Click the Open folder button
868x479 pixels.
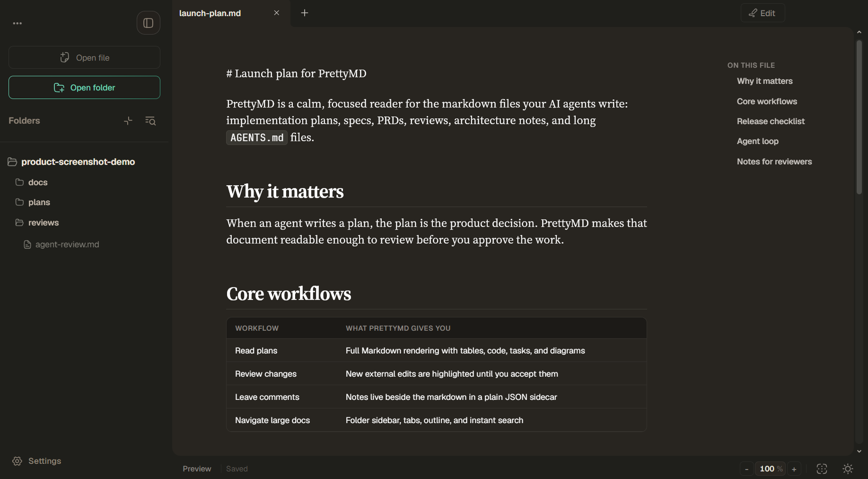point(84,88)
